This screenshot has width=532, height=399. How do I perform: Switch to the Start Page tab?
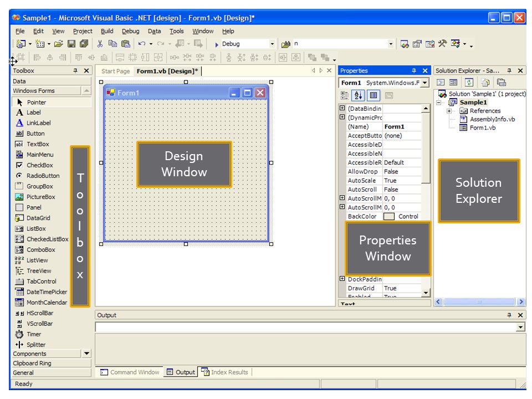click(115, 71)
